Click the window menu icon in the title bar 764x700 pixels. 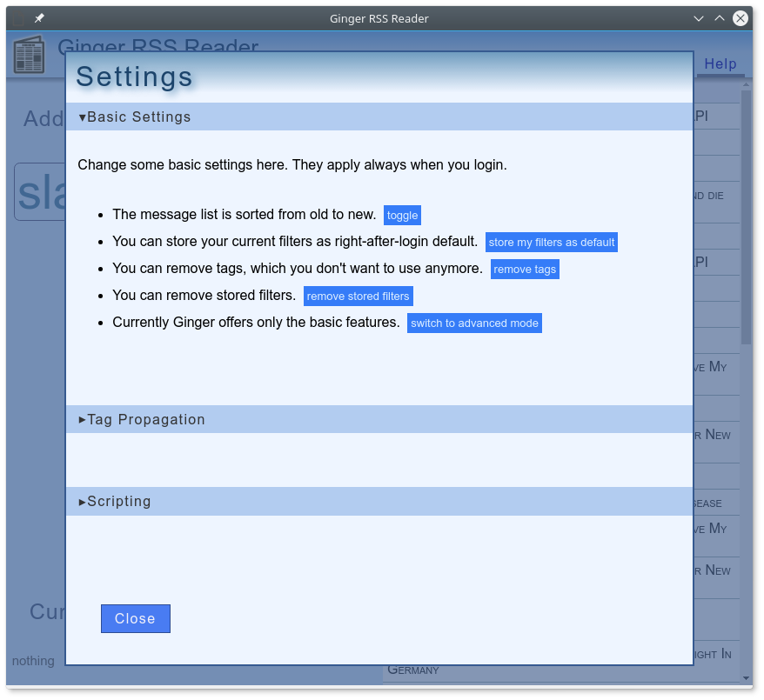pos(18,18)
